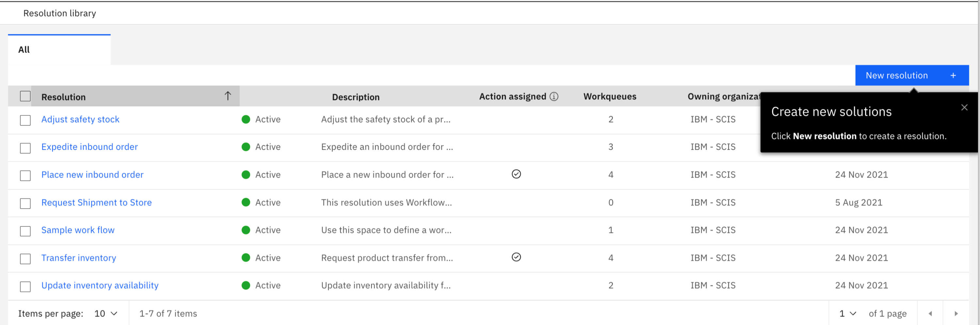
Task: Tick the Update inventory availability checkbox
Action: [25, 286]
